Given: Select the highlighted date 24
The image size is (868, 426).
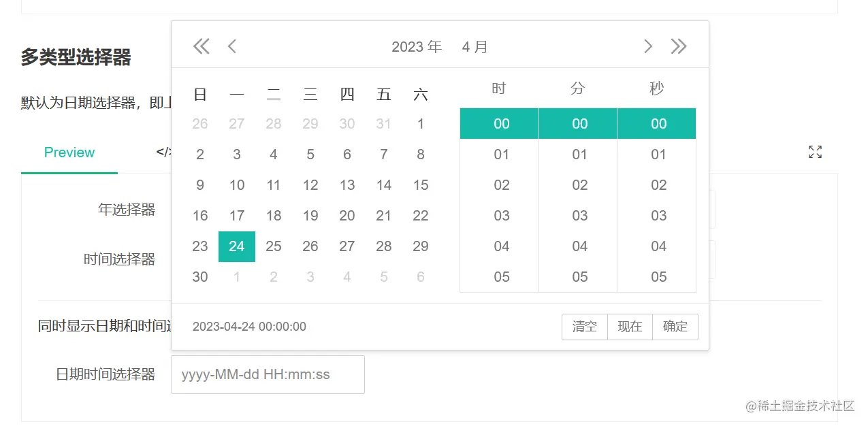Looking at the screenshot, I should [237, 246].
